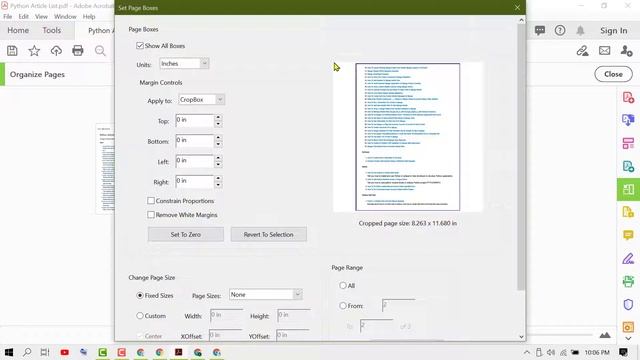Click the sign document pen icon
This screenshot has height=360, width=640.
582,51
